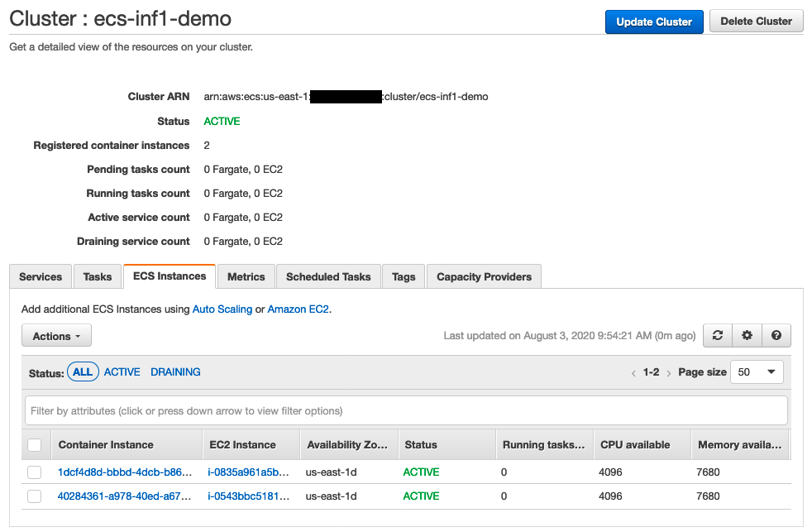Screen dimensions: 812x532
Task: Filter status by DRAINING
Action: [175, 372]
